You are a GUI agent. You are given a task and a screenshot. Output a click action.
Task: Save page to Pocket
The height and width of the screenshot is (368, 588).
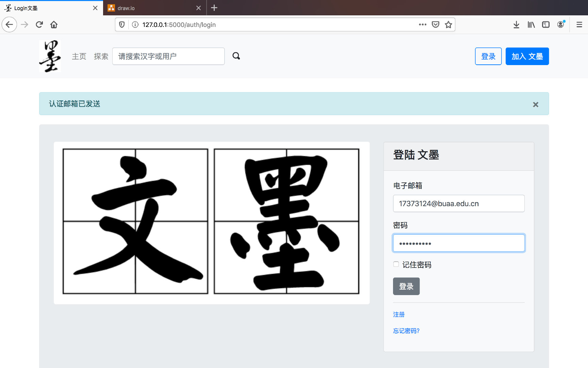tap(436, 25)
